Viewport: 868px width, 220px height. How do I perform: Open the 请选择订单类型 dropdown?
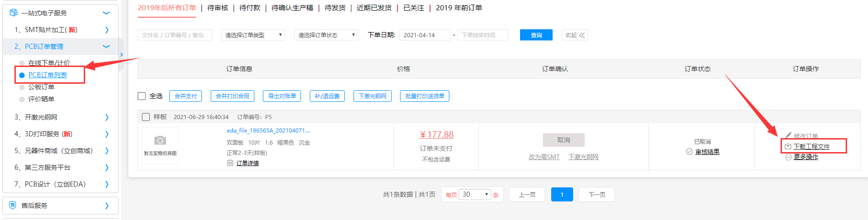pyautogui.click(x=253, y=35)
